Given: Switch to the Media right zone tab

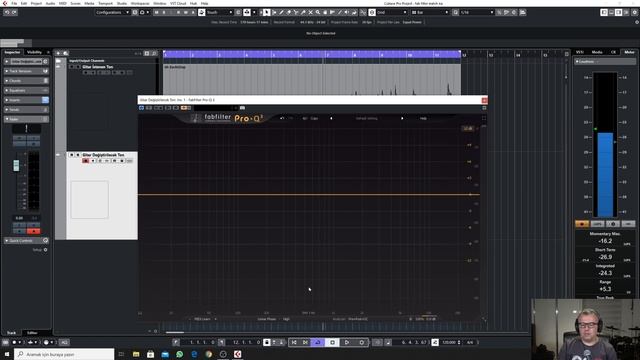Looking at the screenshot, I should tap(597, 52).
